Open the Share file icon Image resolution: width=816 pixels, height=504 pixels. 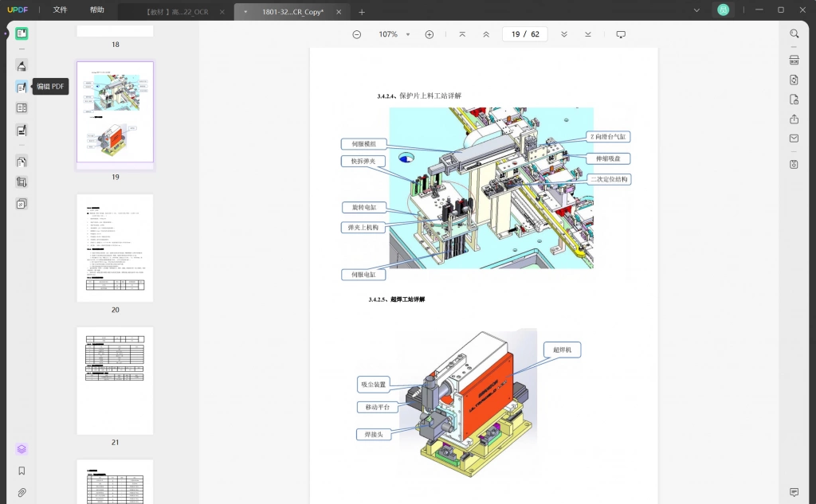(x=794, y=119)
